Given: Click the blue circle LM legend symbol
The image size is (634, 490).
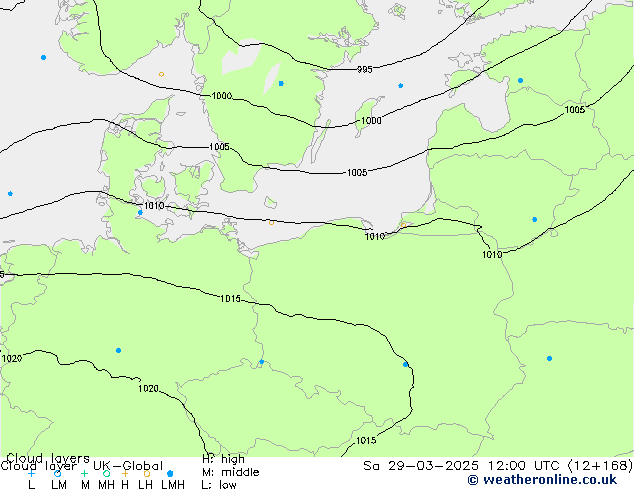Looking at the screenshot, I should tap(57, 473).
